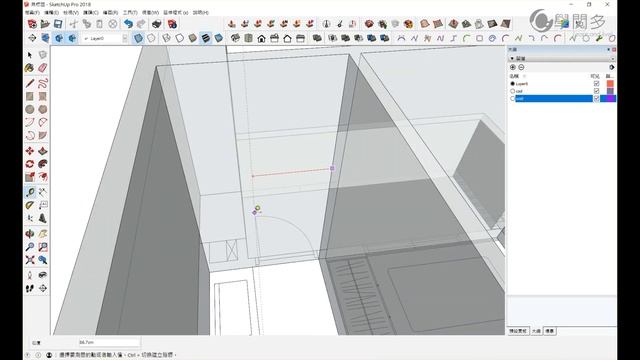Toggle the Back Edges style button

tap(151, 38)
